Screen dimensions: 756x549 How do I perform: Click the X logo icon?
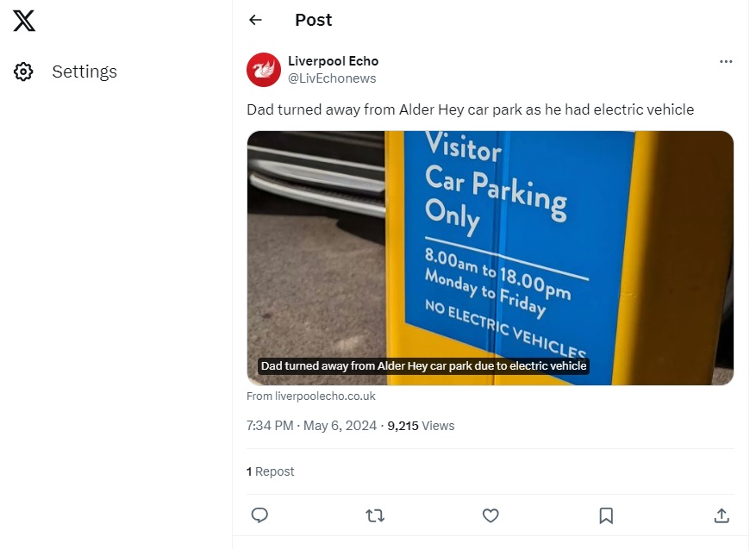24,21
